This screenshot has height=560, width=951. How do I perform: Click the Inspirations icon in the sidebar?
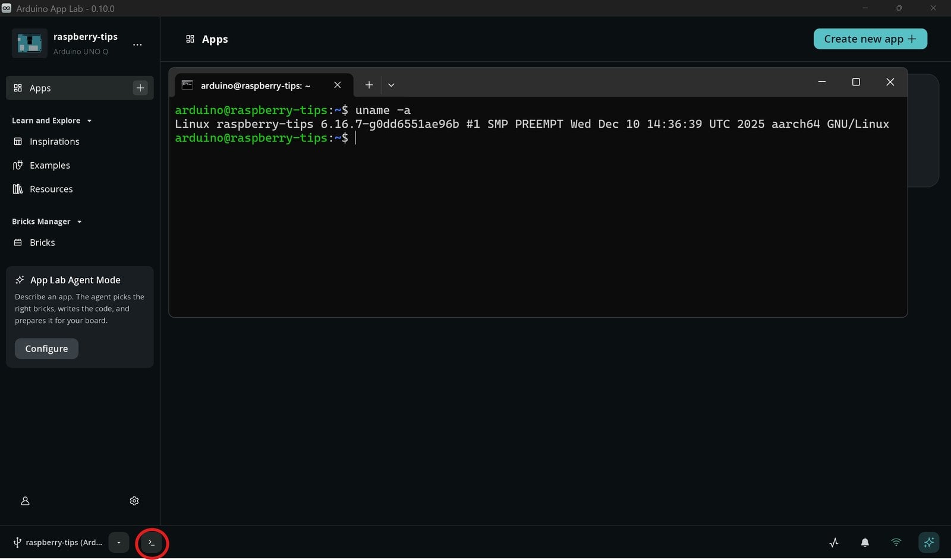[x=18, y=141]
